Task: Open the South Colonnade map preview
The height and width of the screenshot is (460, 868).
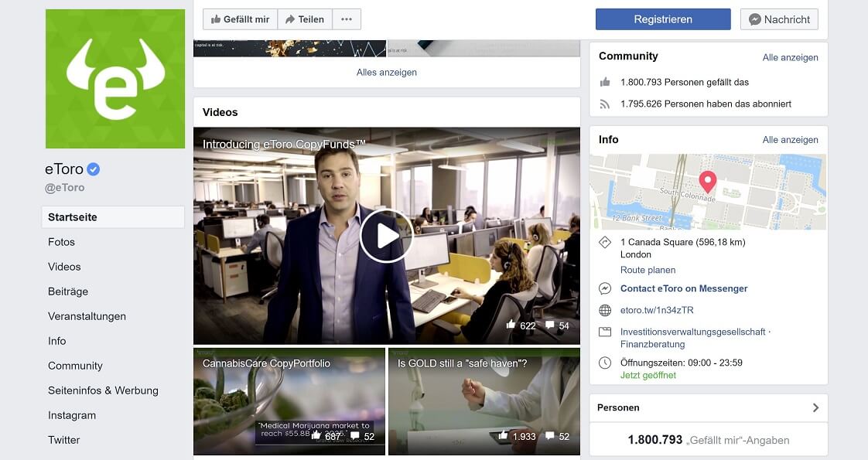Action: pyautogui.click(x=707, y=192)
